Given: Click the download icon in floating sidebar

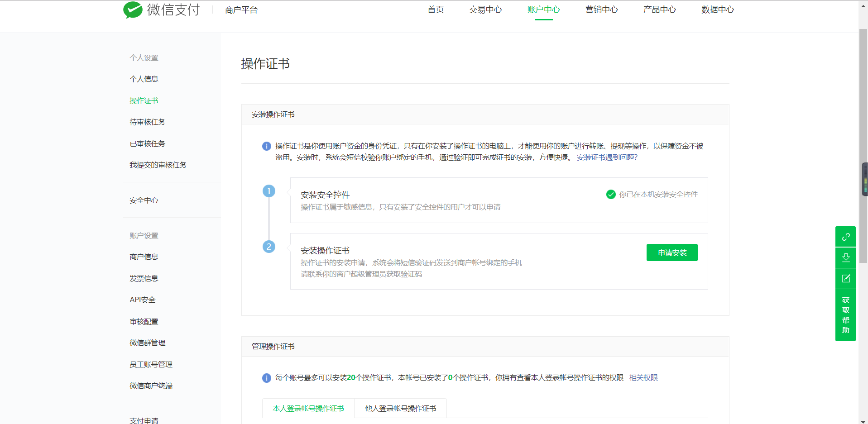Looking at the screenshot, I should [x=845, y=257].
